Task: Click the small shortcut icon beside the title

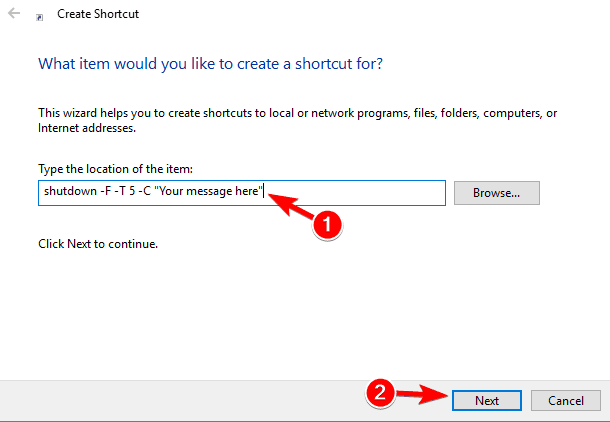Action: [x=39, y=17]
